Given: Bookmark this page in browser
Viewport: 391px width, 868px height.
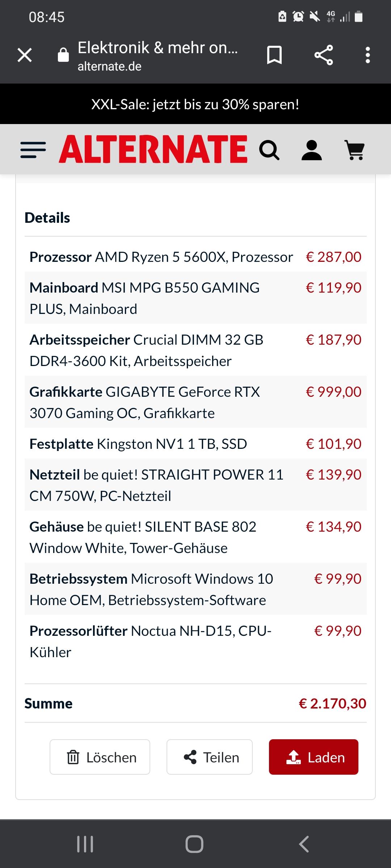Looking at the screenshot, I should pyautogui.click(x=274, y=55).
